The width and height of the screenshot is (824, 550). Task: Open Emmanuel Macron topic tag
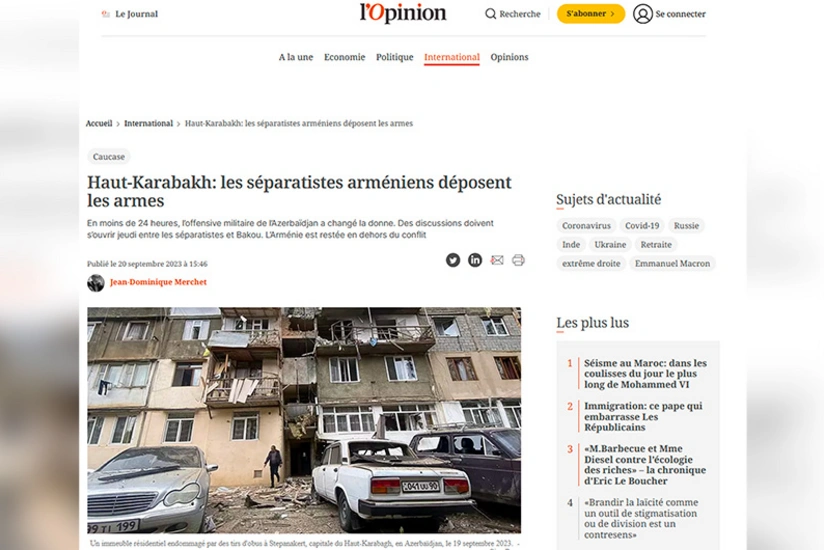pyautogui.click(x=672, y=264)
